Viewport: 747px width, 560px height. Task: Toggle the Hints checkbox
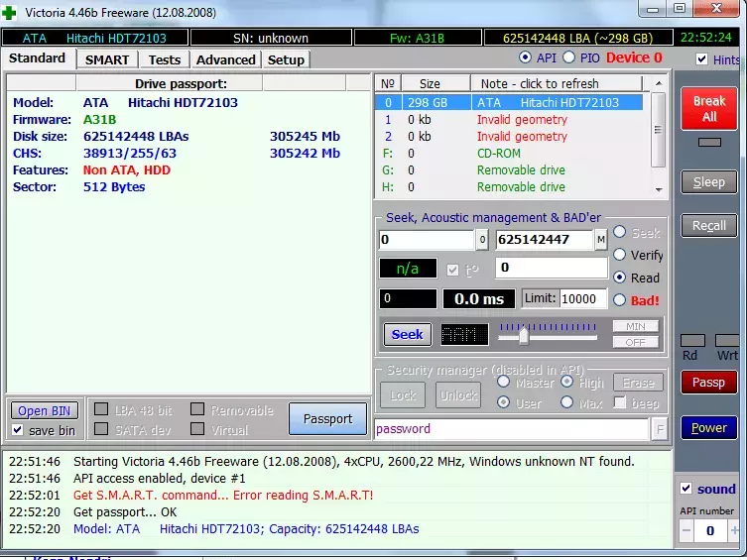[x=701, y=59]
